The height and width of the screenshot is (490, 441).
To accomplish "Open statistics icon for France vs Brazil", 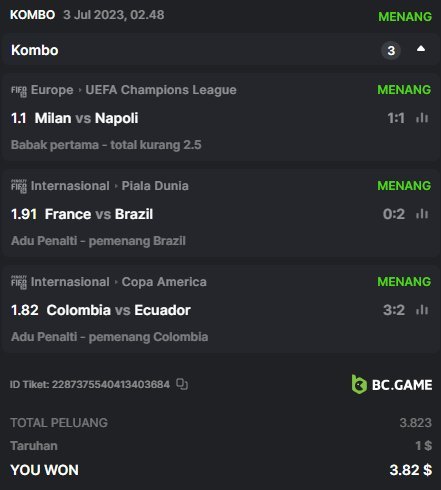I will coord(422,214).
